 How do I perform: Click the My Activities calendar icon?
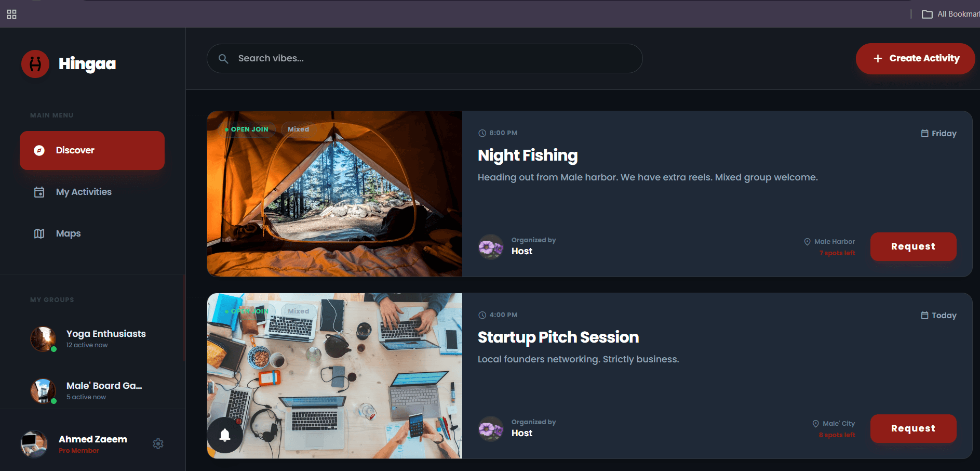tap(39, 192)
